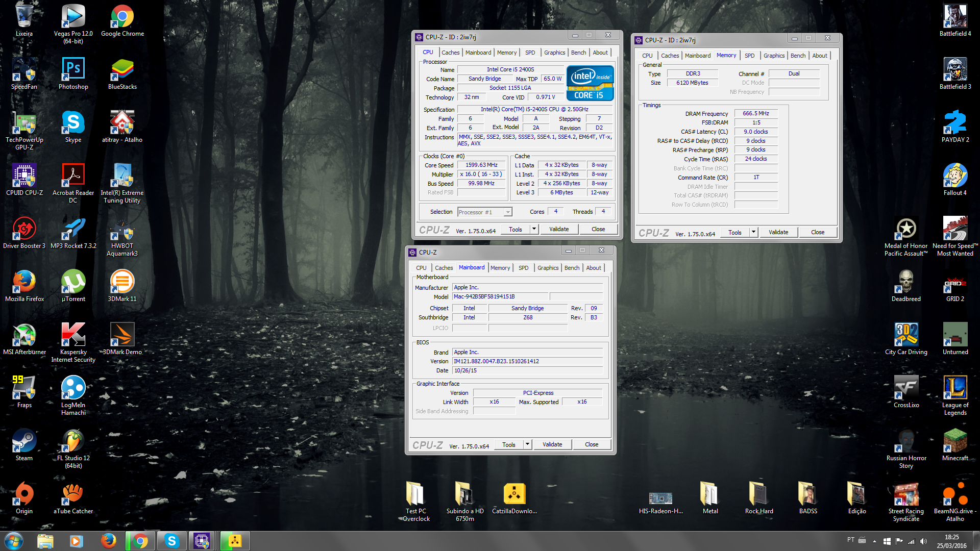The image size is (980, 551).
Task: Open Skype from the taskbar
Action: pyautogui.click(x=171, y=541)
